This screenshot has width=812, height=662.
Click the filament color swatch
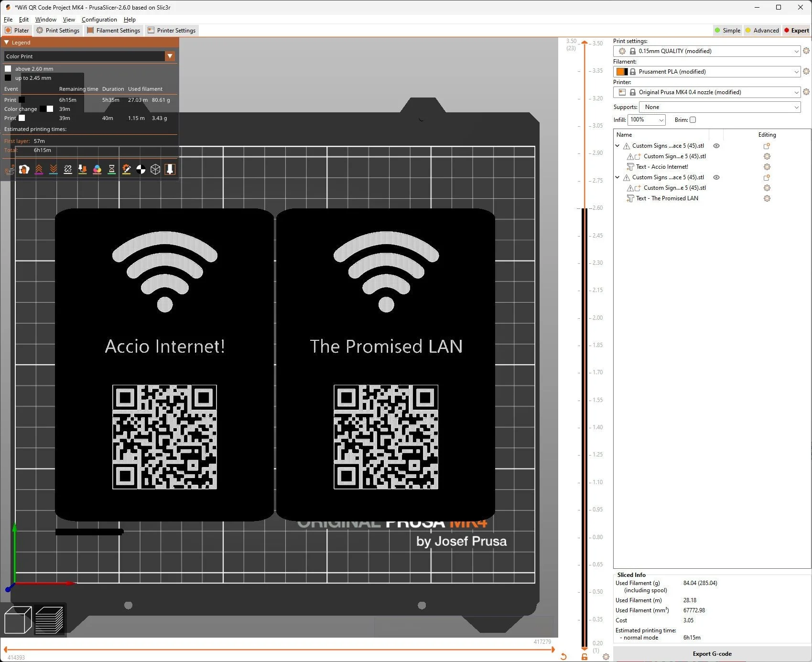coord(622,72)
